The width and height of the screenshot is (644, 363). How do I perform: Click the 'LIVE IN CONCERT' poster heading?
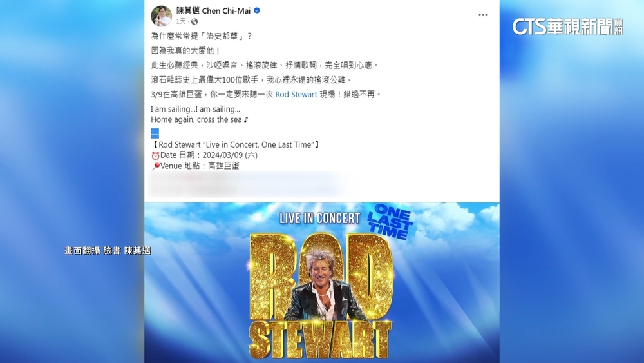click(x=319, y=219)
